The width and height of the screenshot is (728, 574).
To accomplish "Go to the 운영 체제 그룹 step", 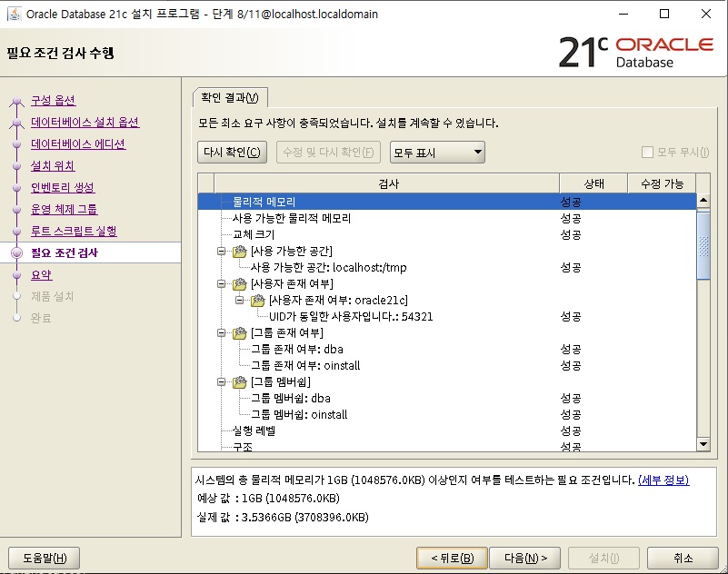I will point(64,209).
